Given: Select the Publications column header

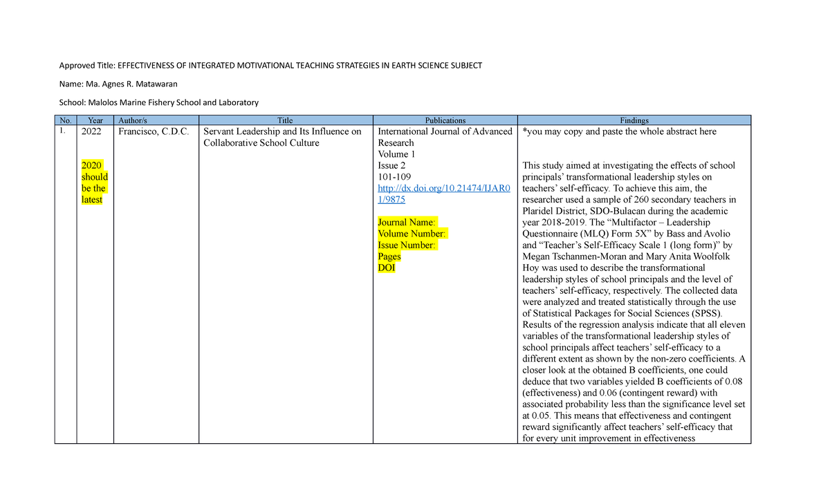Looking at the screenshot, I should 445,120.
